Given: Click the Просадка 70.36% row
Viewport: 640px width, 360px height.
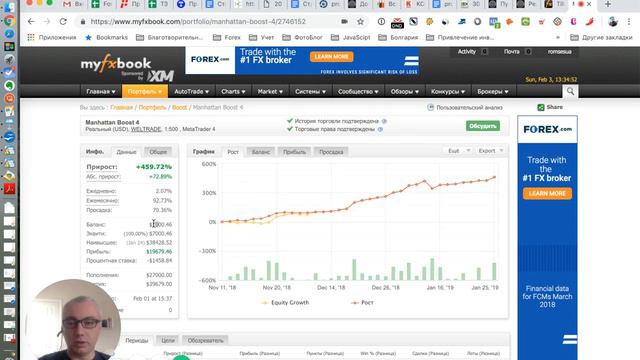Looking at the screenshot, I should [129, 210].
